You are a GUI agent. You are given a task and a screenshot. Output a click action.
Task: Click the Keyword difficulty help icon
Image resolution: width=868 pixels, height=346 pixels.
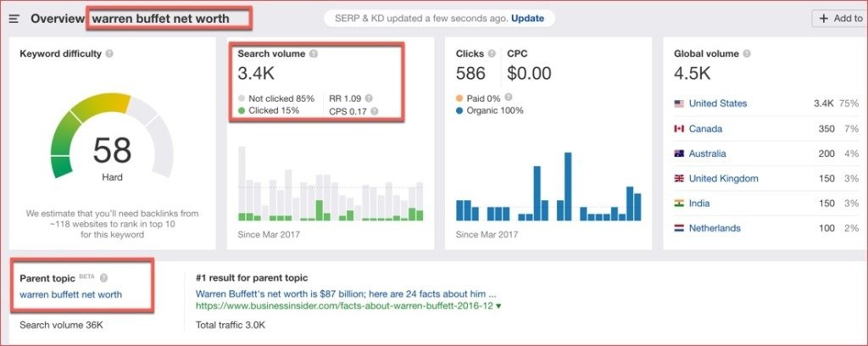[109, 53]
